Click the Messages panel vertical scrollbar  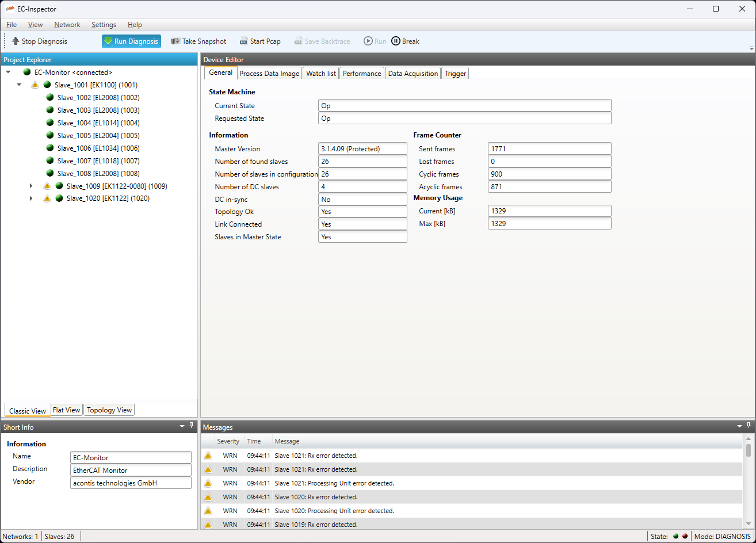(748, 450)
